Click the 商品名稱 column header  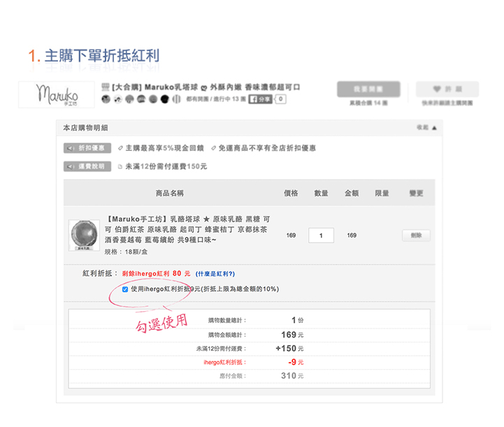tap(170, 193)
